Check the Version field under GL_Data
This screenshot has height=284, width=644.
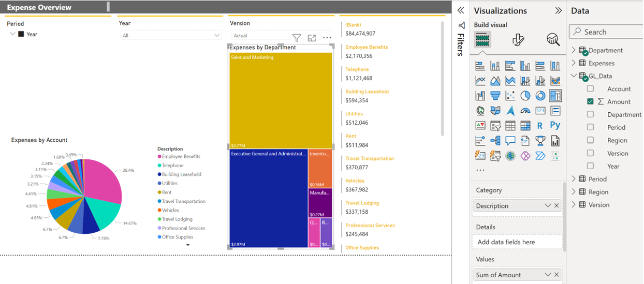click(590, 153)
